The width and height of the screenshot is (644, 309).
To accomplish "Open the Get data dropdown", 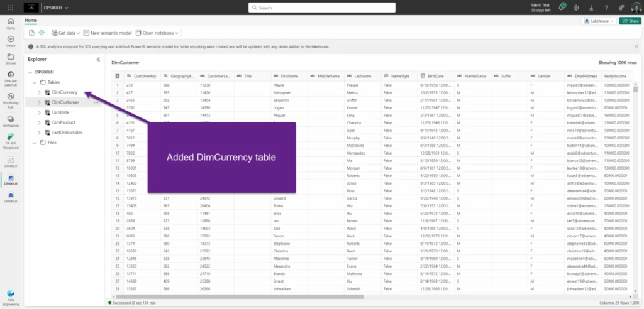I will coord(65,33).
